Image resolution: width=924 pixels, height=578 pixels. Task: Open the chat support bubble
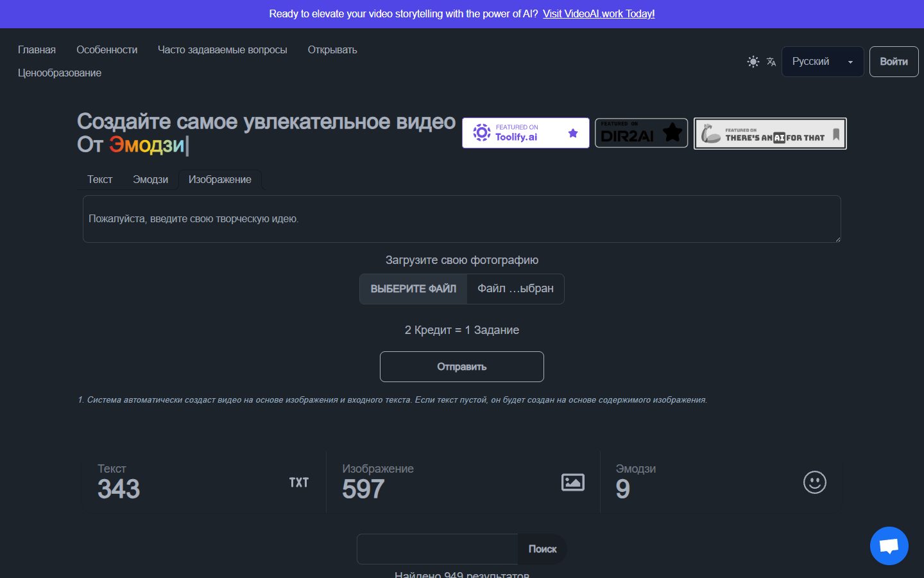pyautogui.click(x=889, y=546)
